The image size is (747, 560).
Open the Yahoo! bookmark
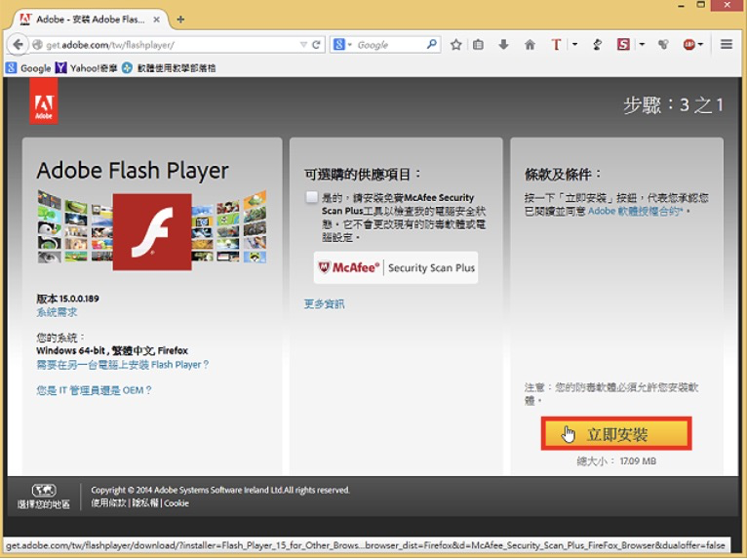[86, 68]
